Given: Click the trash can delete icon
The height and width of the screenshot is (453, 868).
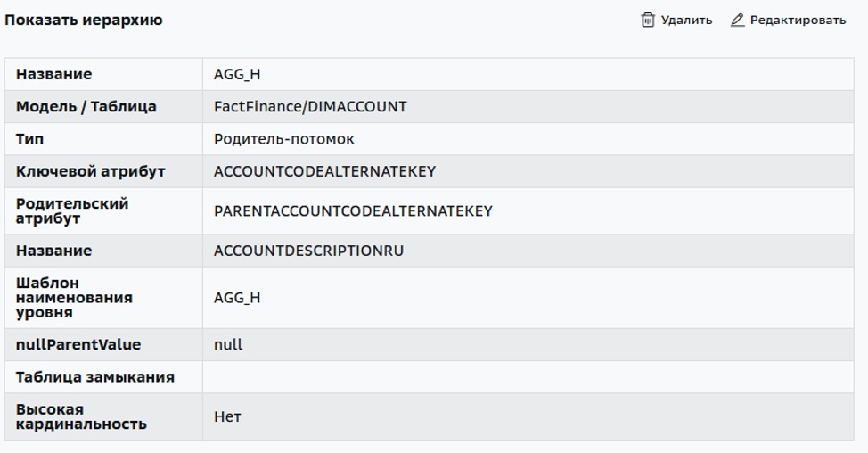Looking at the screenshot, I should [x=648, y=20].
